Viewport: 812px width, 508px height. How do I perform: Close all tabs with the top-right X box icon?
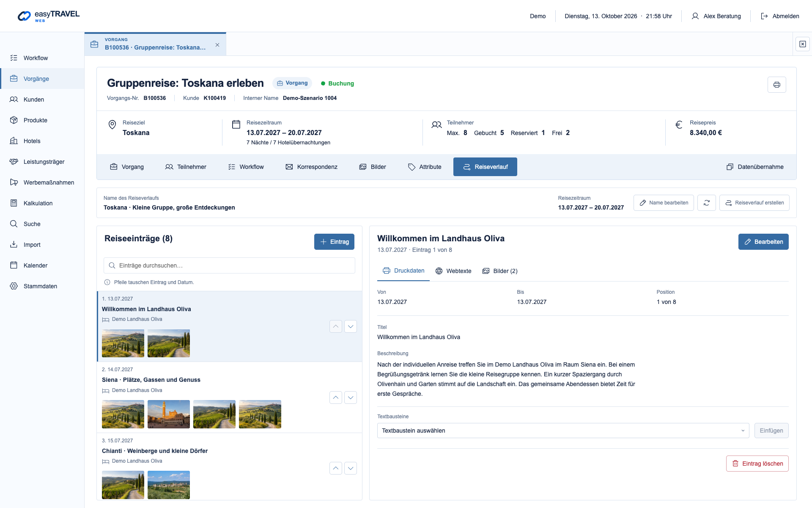(x=802, y=44)
